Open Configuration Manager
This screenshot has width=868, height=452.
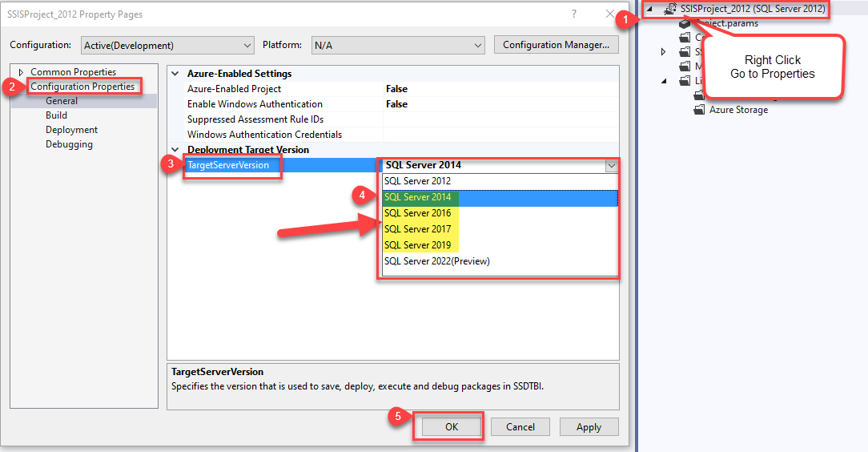pyautogui.click(x=556, y=45)
